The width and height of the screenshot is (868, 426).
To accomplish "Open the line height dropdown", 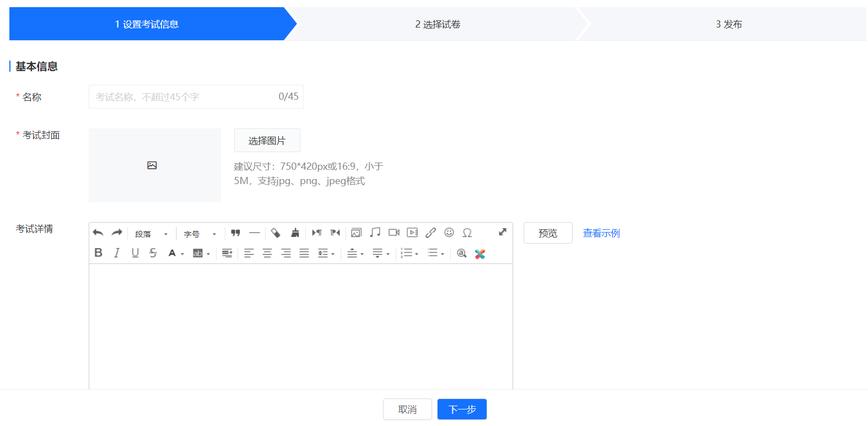I will [x=326, y=253].
